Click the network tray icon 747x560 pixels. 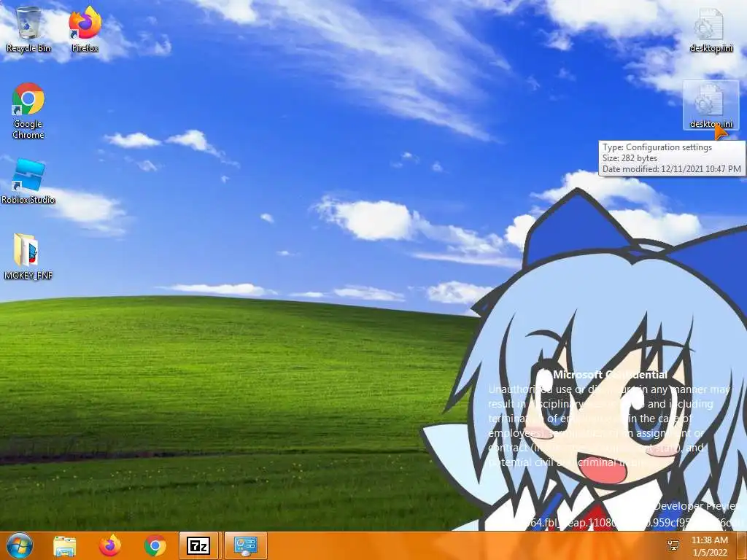coord(673,545)
